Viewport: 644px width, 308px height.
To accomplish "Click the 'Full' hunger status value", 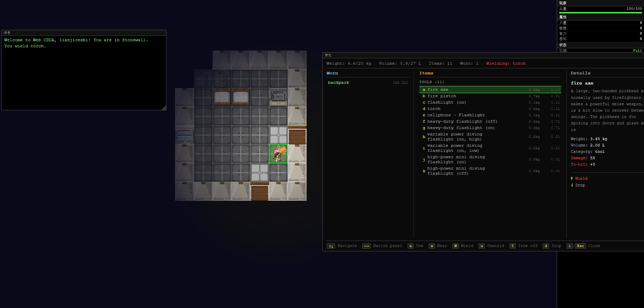I will point(637,51).
